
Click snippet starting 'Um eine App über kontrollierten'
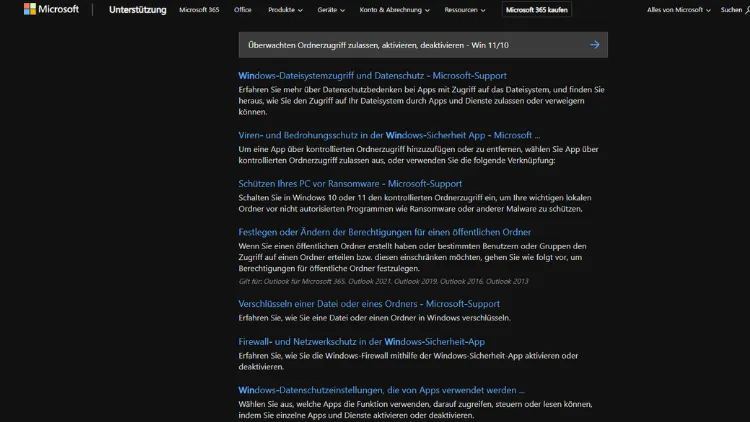419,155
